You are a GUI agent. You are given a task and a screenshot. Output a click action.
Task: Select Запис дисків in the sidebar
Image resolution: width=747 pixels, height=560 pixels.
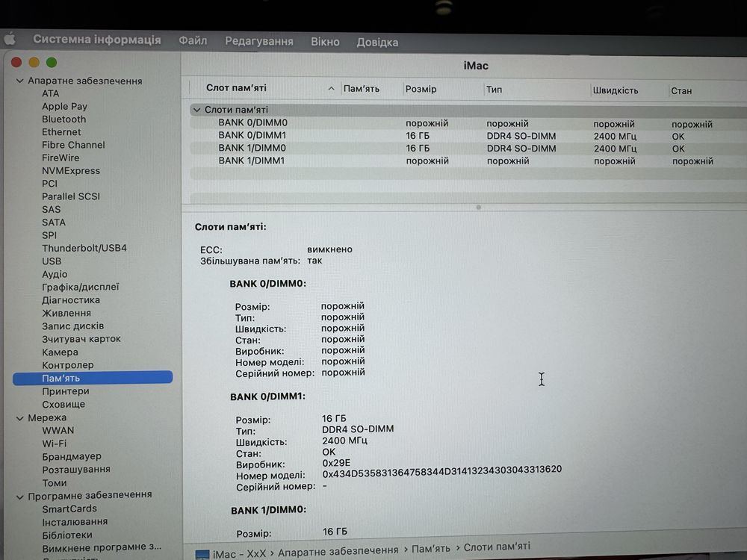(x=73, y=326)
